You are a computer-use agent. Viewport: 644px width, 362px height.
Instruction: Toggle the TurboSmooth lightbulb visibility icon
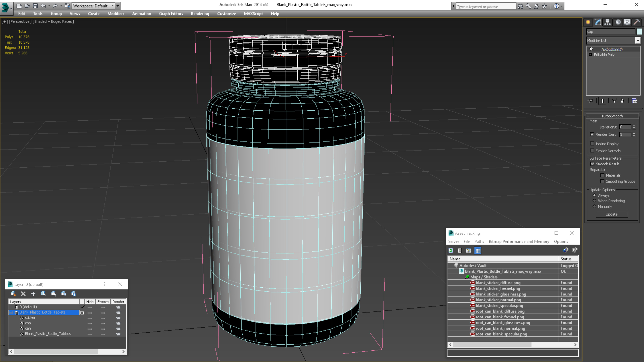591,49
